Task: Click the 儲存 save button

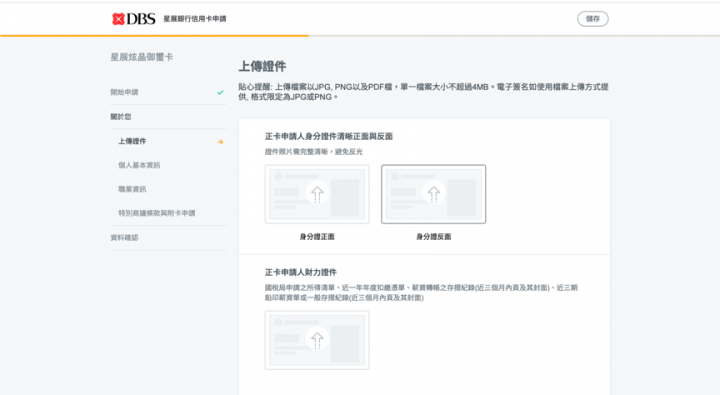Action: 592,19
